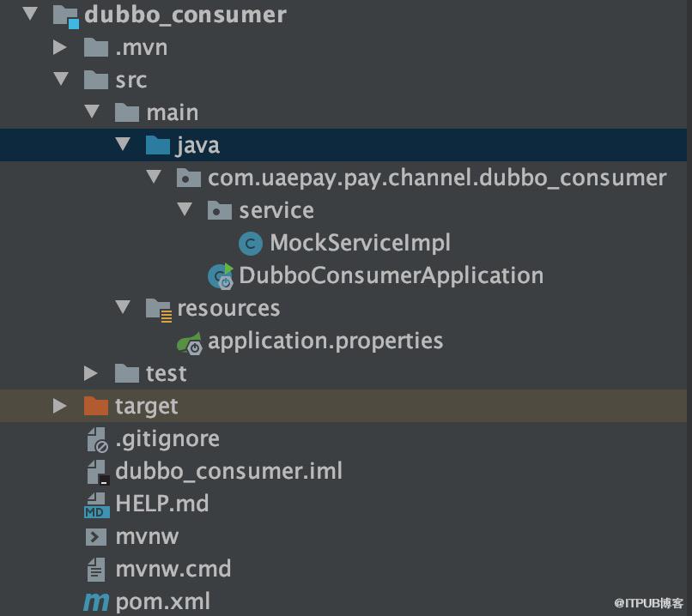Click the Maven pom.xml 'm' icon

[x=96, y=602]
